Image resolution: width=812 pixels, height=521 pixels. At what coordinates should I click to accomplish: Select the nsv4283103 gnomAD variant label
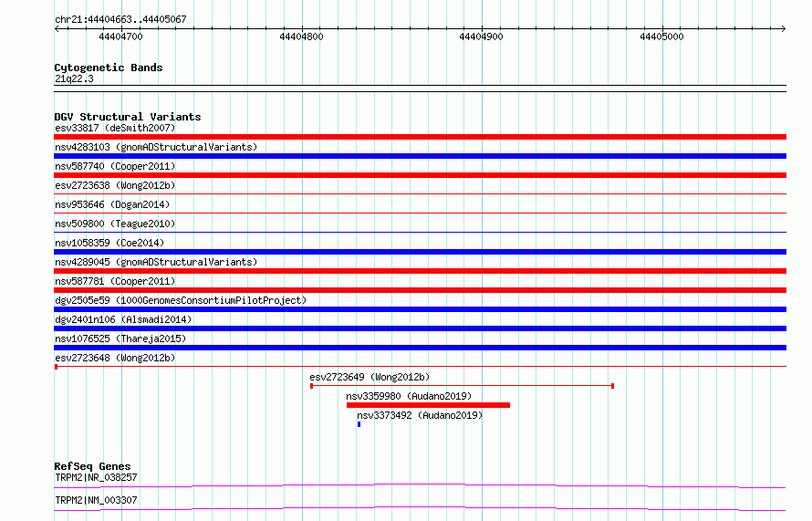156,147
